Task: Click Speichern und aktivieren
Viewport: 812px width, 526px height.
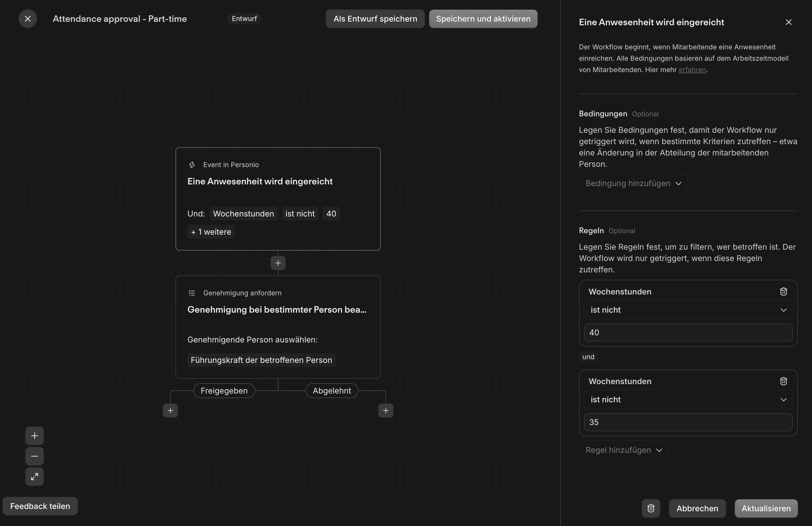Action: [483, 19]
